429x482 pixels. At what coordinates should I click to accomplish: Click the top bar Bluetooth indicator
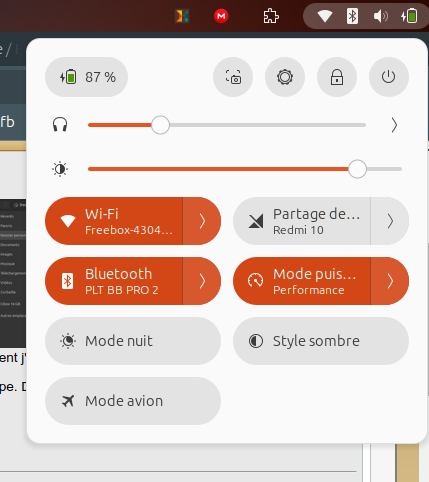tap(352, 16)
